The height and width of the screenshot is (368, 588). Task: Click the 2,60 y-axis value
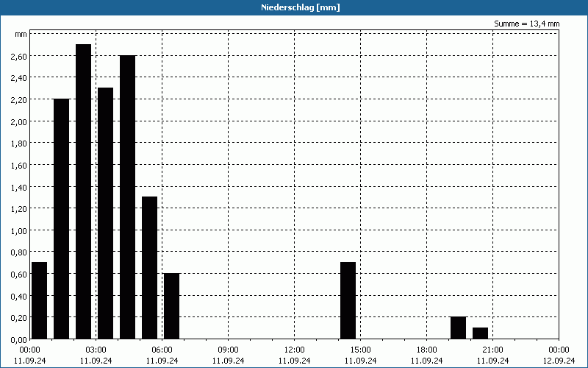point(19,56)
